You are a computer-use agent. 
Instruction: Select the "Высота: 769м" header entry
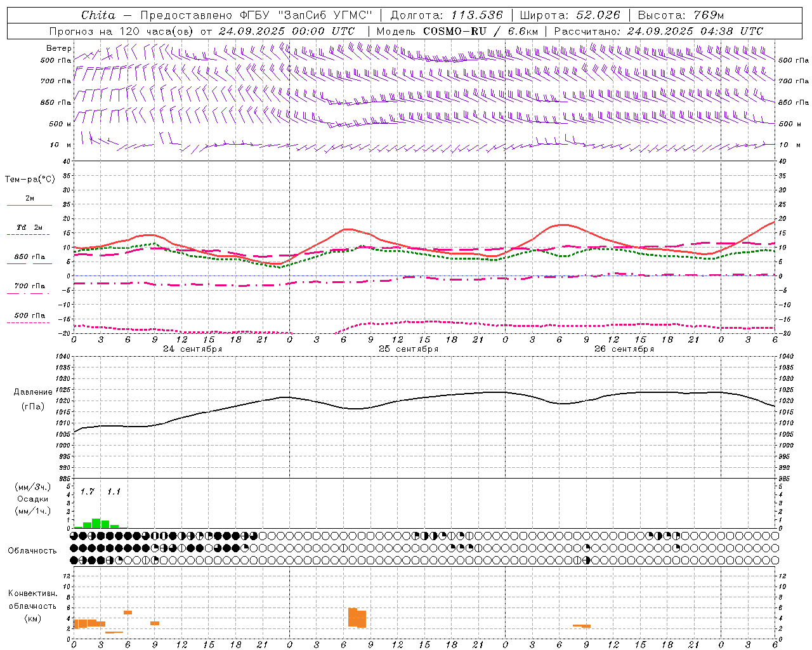point(681,15)
